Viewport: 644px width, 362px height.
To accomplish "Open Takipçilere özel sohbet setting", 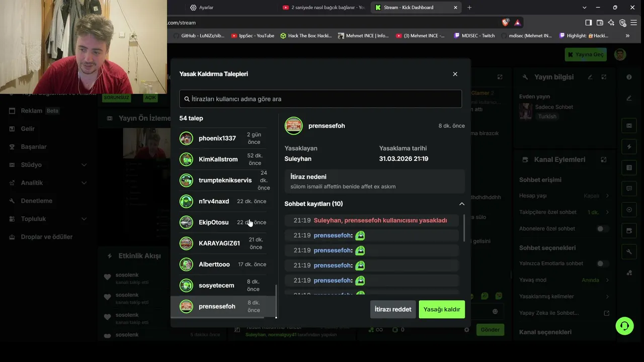I will tap(564, 212).
